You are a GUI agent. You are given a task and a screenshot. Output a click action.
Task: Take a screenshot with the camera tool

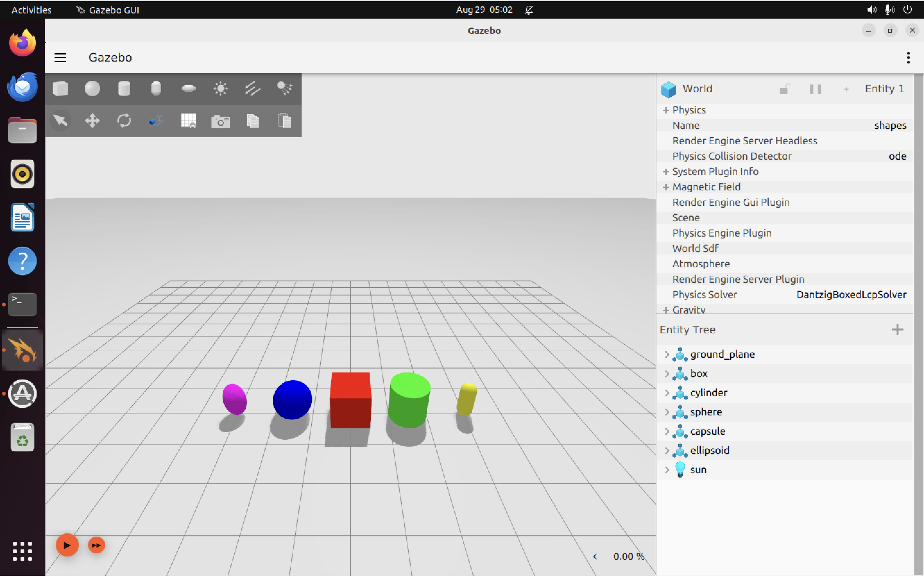pos(220,121)
